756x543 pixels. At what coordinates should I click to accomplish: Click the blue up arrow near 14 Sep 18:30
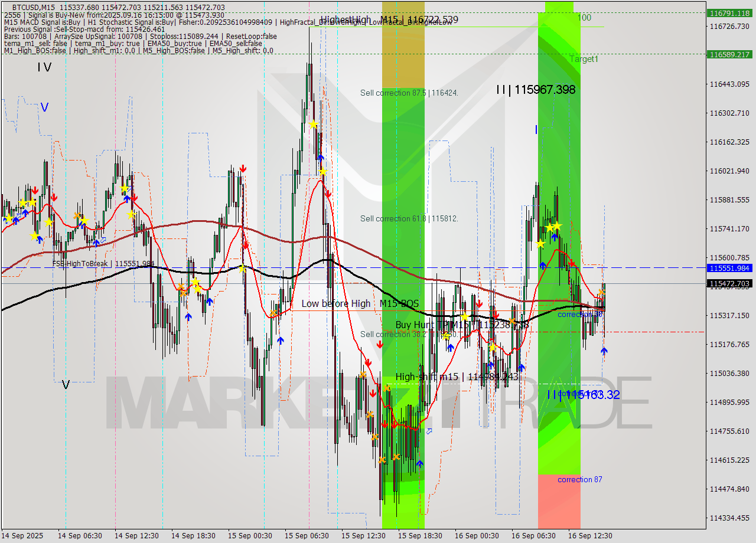188,317
